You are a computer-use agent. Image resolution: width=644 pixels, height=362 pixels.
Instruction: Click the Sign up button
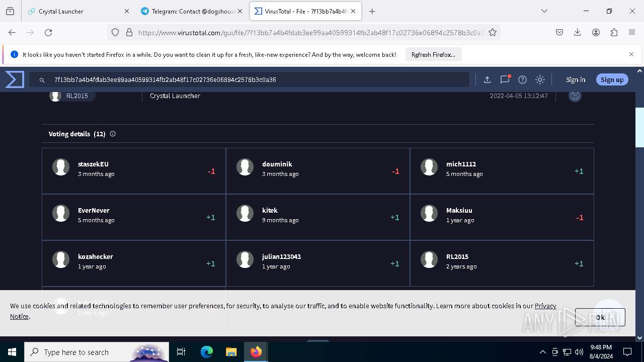tap(612, 79)
